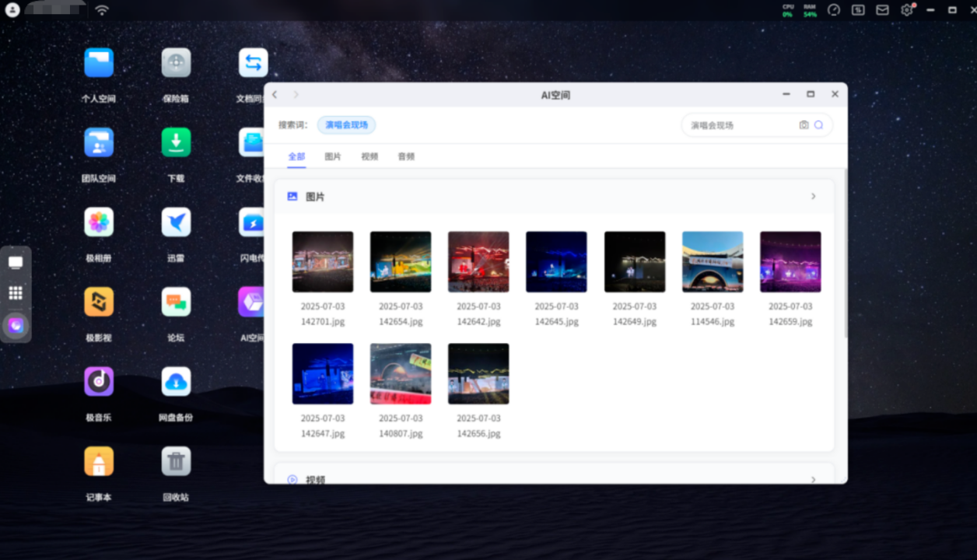The image size is (977, 560).
Task: Click the magnifier search icon
Action: (818, 125)
